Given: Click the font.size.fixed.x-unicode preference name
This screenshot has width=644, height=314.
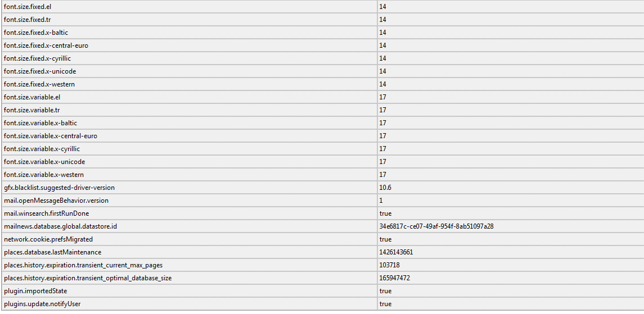Looking at the screenshot, I should click(x=39, y=71).
